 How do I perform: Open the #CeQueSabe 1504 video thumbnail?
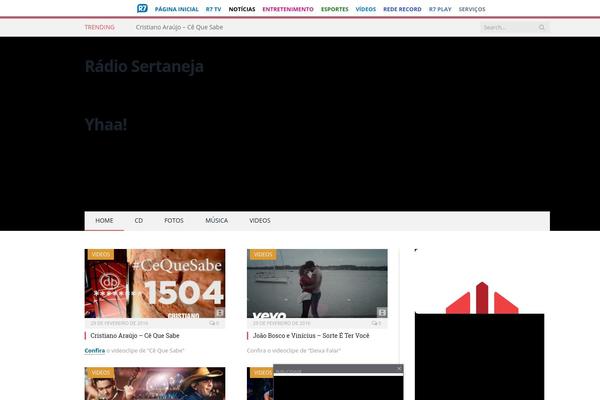pyautogui.click(x=155, y=284)
